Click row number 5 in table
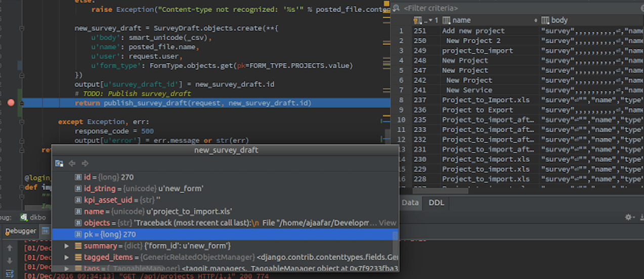Viewport: 644px width, 279px height. pos(401,70)
